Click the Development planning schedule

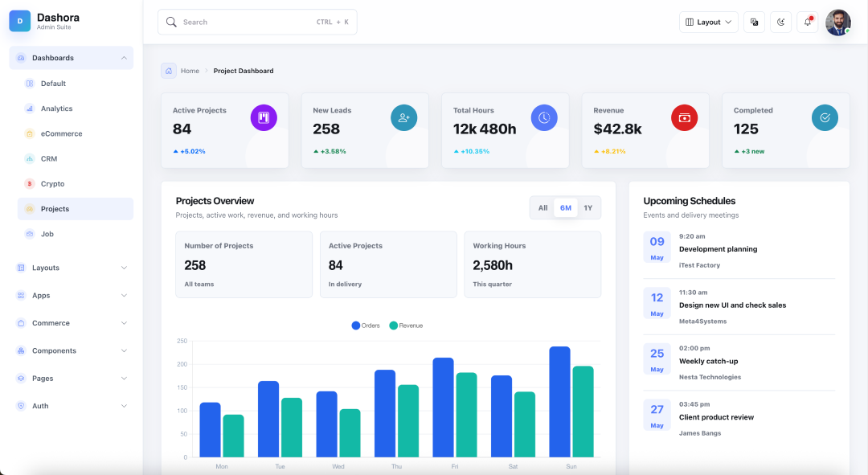coord(718,249)
